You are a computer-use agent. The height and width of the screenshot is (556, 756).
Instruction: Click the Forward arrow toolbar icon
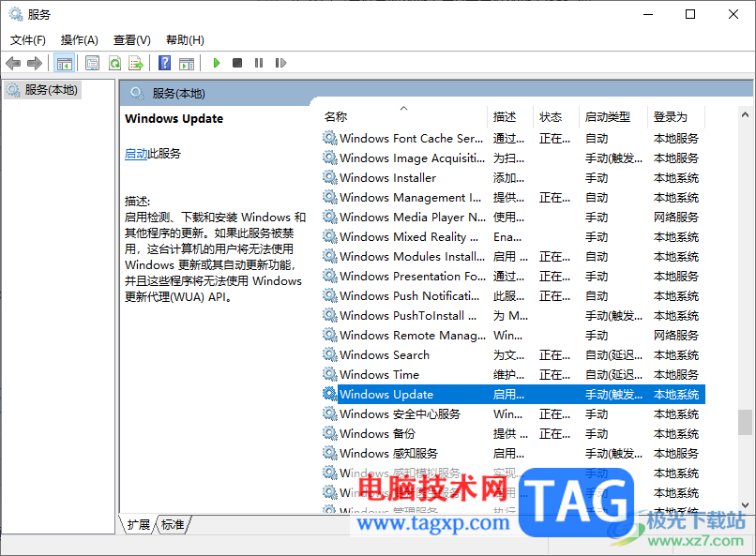click(x=35, y=63)
